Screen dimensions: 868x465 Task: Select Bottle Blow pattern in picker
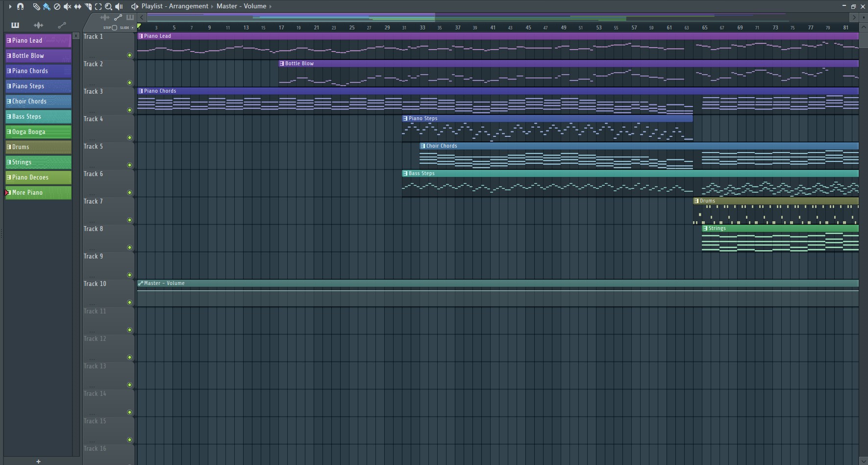[38, 56]
